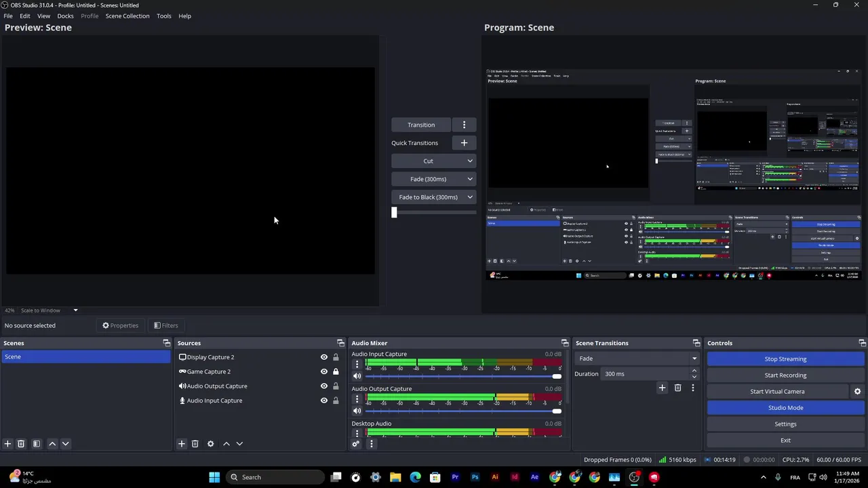Open the Tools menu
This screenshot has height=488, width=868.
pos(164,16)
